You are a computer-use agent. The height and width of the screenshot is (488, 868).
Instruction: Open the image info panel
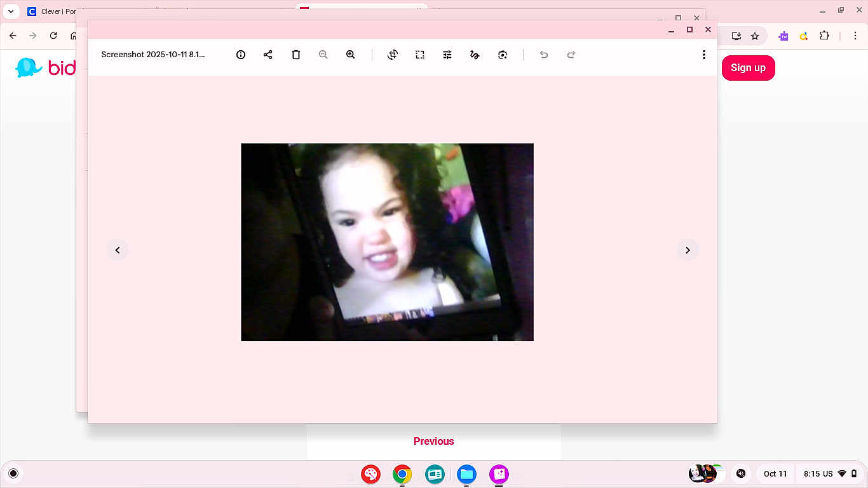click(241, 55)
